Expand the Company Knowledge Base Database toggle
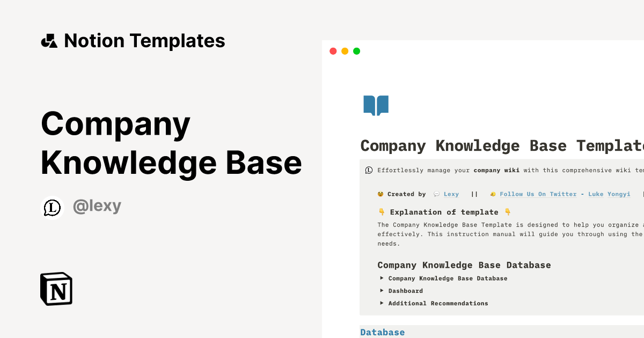 pyautogui.click(x=382, y=278)
